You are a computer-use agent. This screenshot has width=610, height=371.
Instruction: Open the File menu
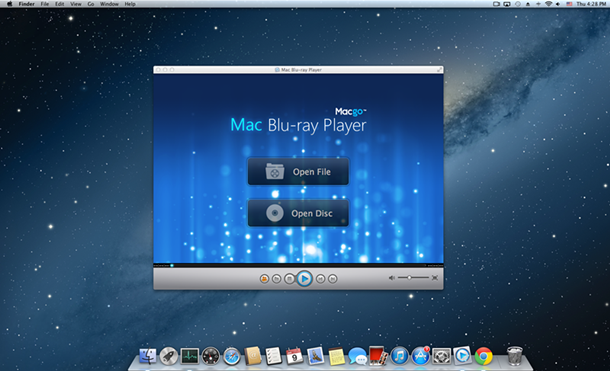45,4
